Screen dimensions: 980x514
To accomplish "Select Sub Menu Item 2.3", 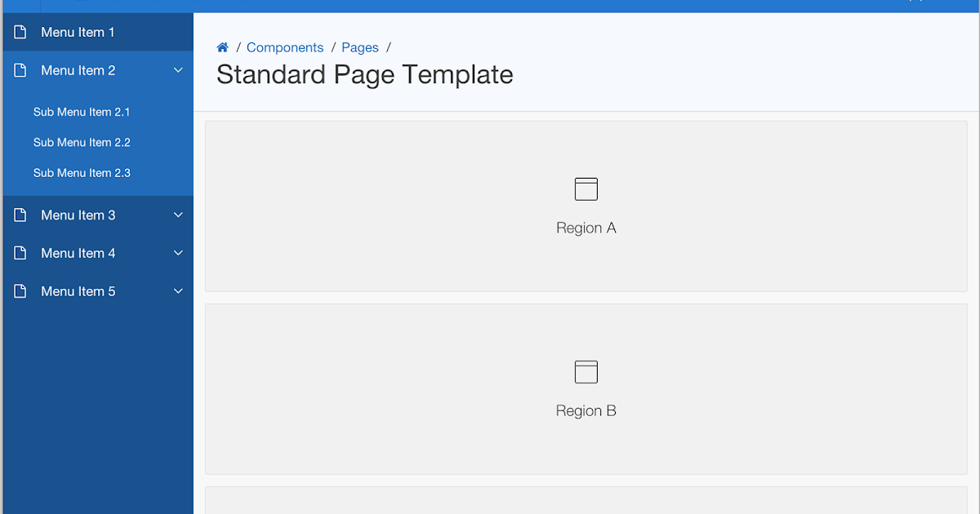I will point(82,172).
